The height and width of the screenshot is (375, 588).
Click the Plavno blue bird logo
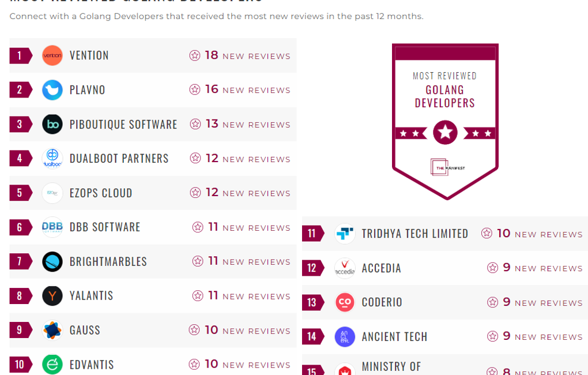(52, 90)
